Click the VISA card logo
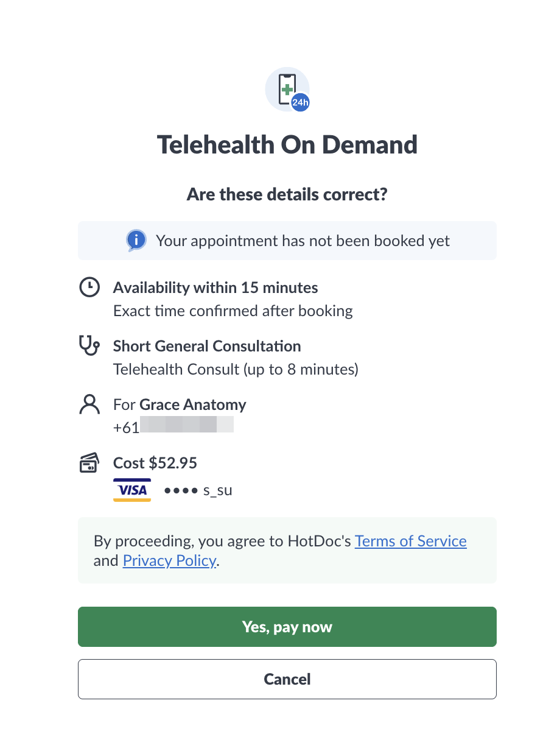The height and width of the screenshot is (748, 560). point(131,489)
